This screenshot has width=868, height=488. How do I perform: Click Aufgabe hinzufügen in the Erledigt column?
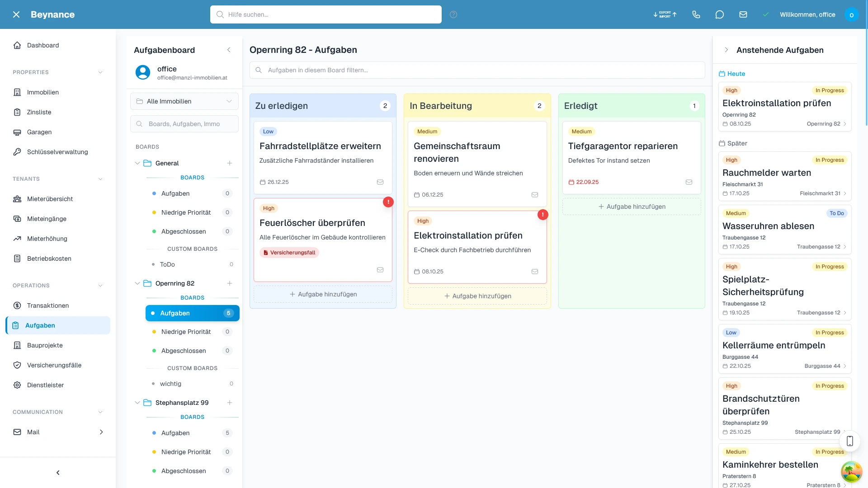coord(631,206)
